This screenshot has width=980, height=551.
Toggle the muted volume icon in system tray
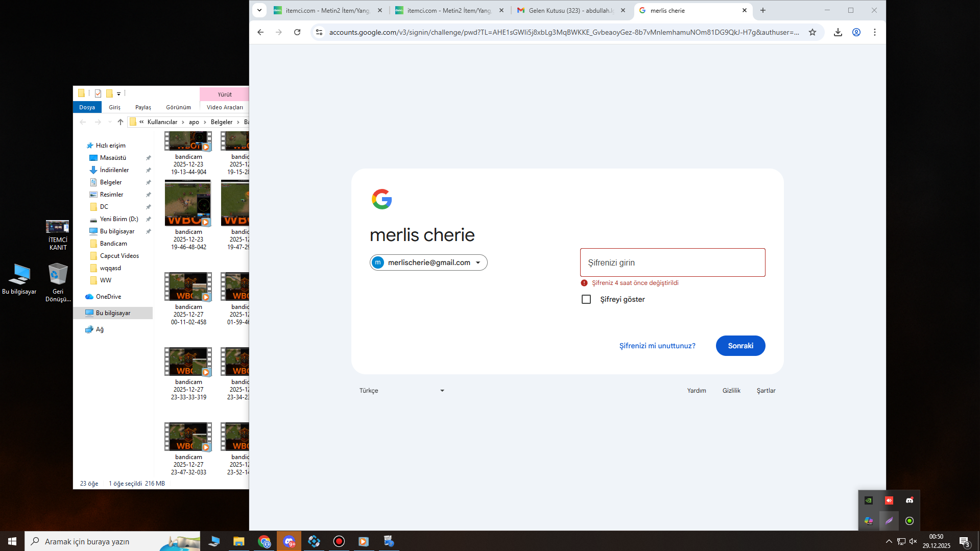(913, 541)
